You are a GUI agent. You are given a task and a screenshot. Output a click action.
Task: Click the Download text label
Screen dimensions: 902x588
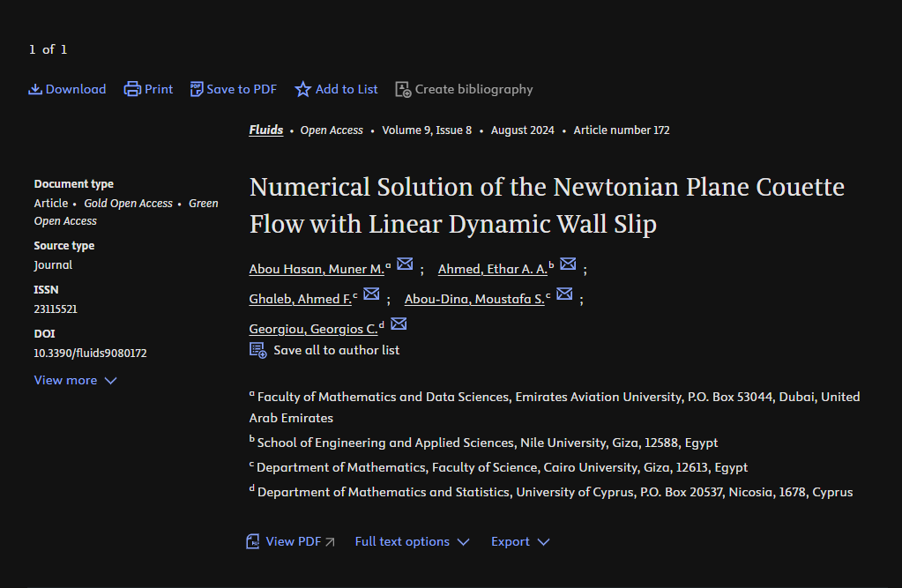click(x=76, y=89)
